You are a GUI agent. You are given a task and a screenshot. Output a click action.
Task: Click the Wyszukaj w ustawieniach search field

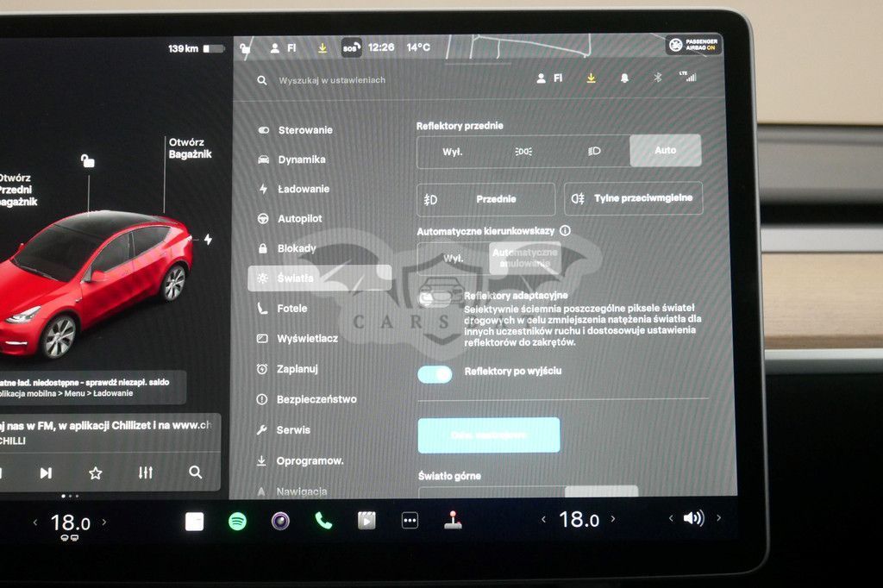click(x=332, y=80)
